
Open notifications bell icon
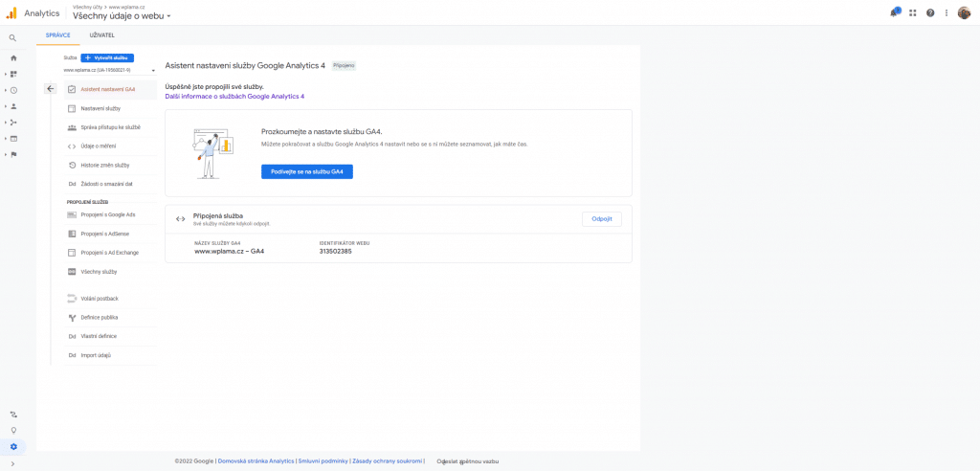(895, 12)
